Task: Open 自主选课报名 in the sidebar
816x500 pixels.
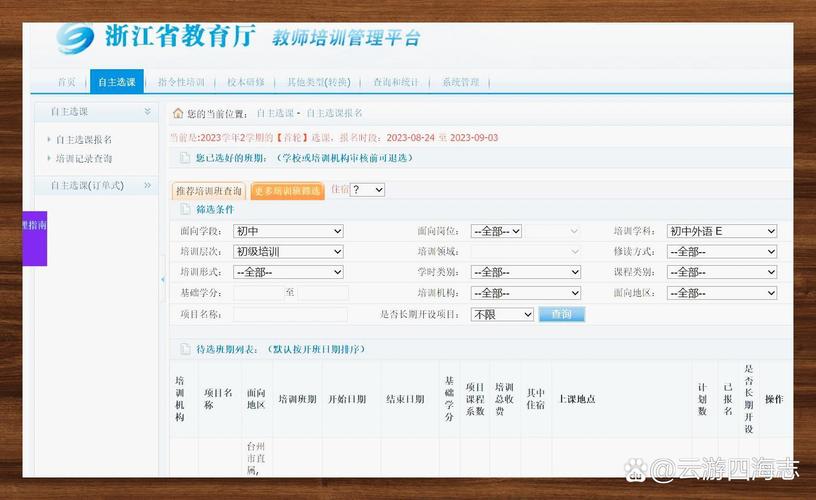Action: point(84,139)
